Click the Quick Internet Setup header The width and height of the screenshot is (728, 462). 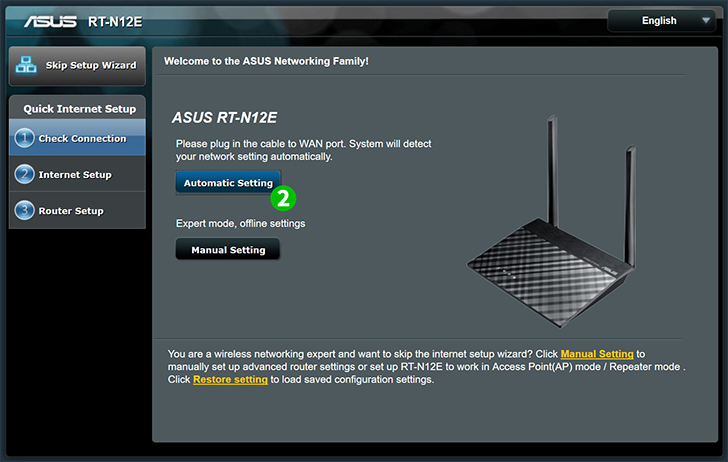click(79, 109)
